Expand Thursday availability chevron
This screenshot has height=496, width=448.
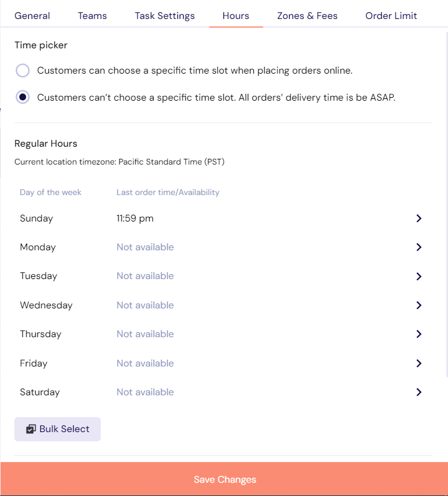click(419, 334)
